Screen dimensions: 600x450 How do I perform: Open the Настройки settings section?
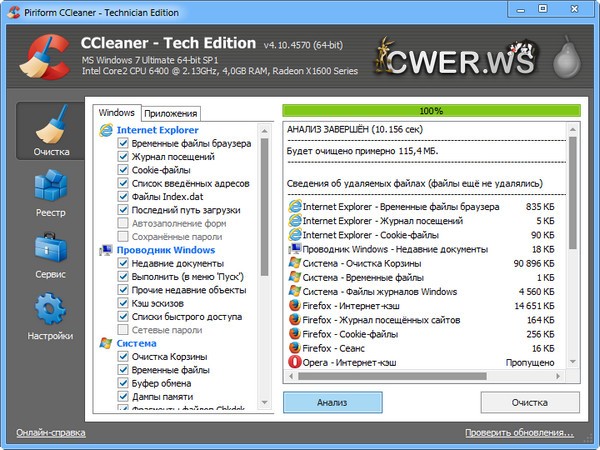(x=51, y=316)
